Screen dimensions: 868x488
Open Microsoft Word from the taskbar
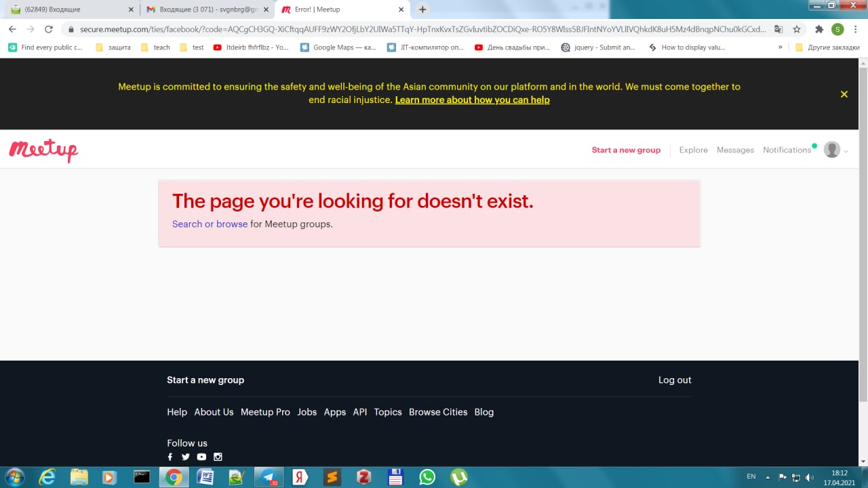click(x=205, y=477)
